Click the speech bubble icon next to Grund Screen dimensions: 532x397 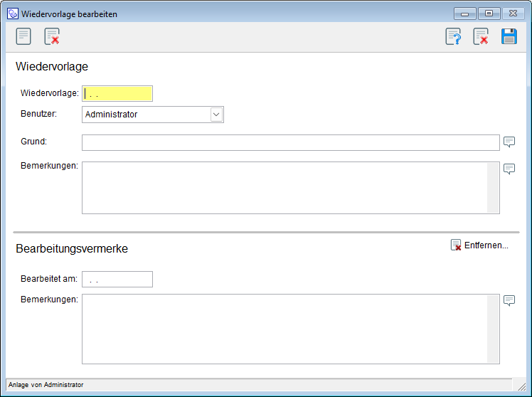tap(509, 142)
